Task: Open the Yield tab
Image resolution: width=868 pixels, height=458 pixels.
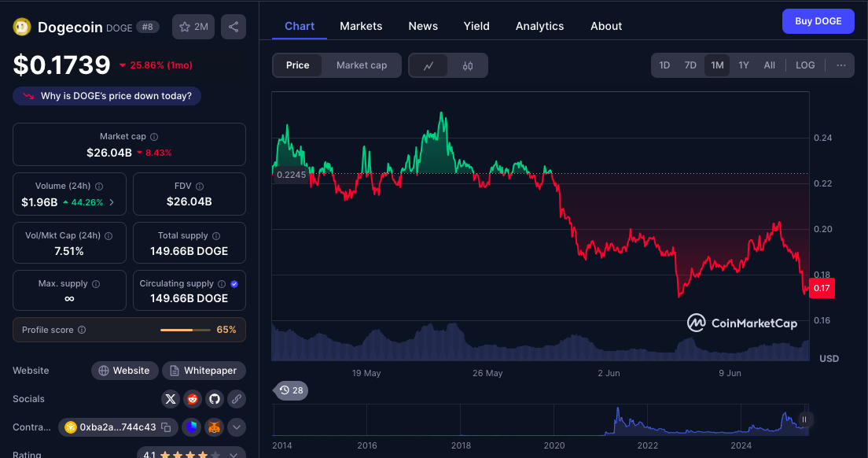Action: coord(476,26)
